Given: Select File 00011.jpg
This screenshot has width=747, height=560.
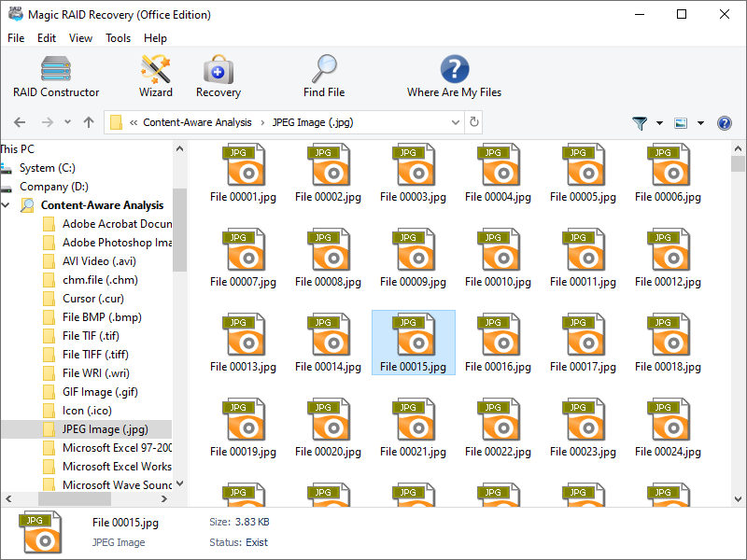Looking at the screenshot, I should [x=583, y=258].
